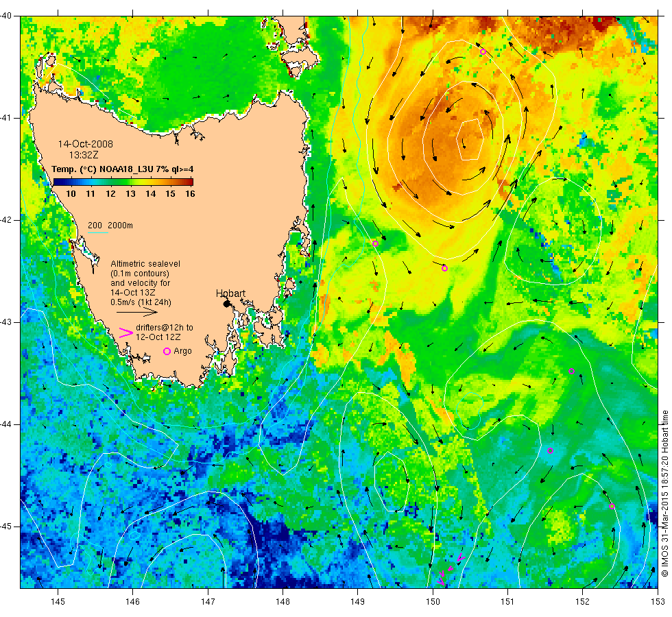Click the colorbar value 16
This screenshot has width=672, height=617.
(x=190, y=193)
